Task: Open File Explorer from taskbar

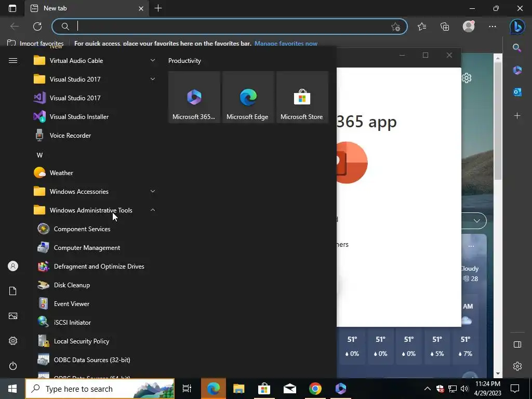Action: pos(238,389)
